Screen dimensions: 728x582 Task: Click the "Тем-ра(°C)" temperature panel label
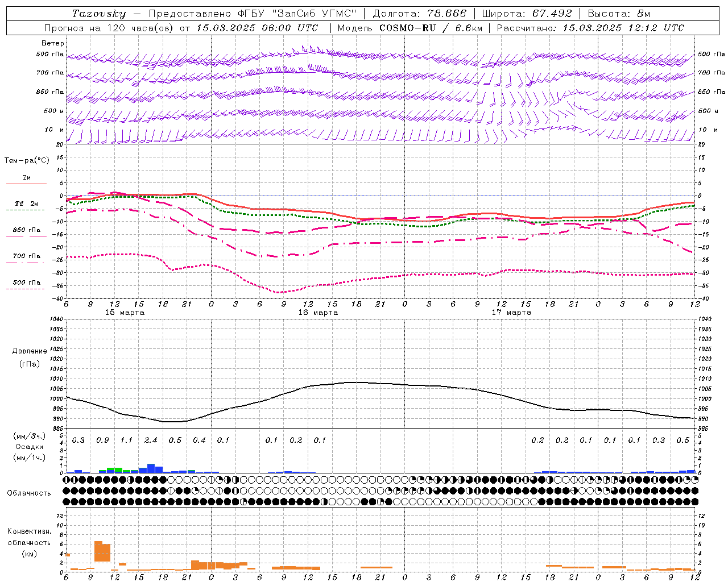pyautogui.click(x=27, y=161)
